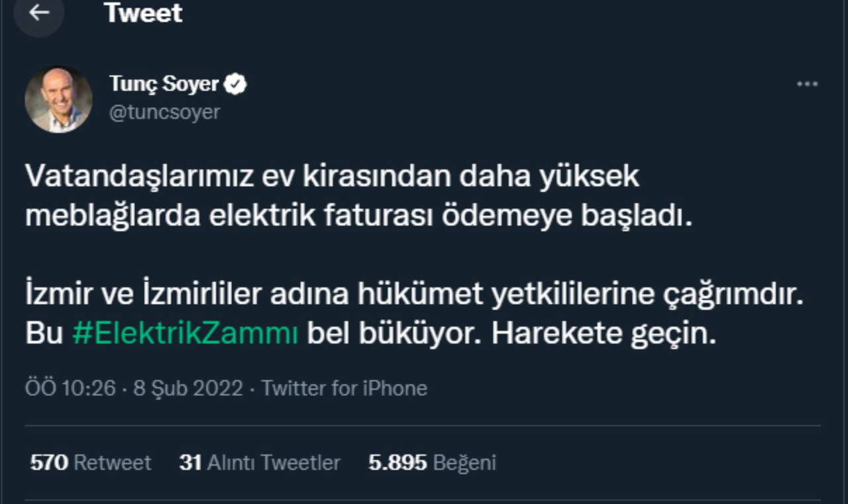
Task: Open the tweet's more options menu
Action: [x=807, y=85]
